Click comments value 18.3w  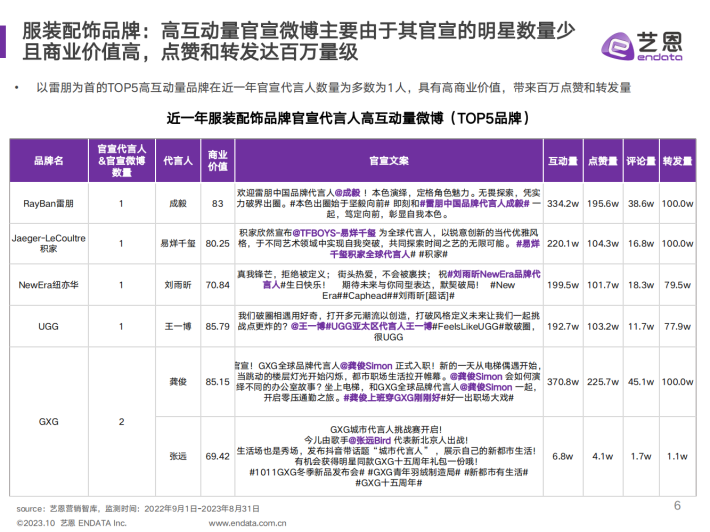tap(641, 285)
